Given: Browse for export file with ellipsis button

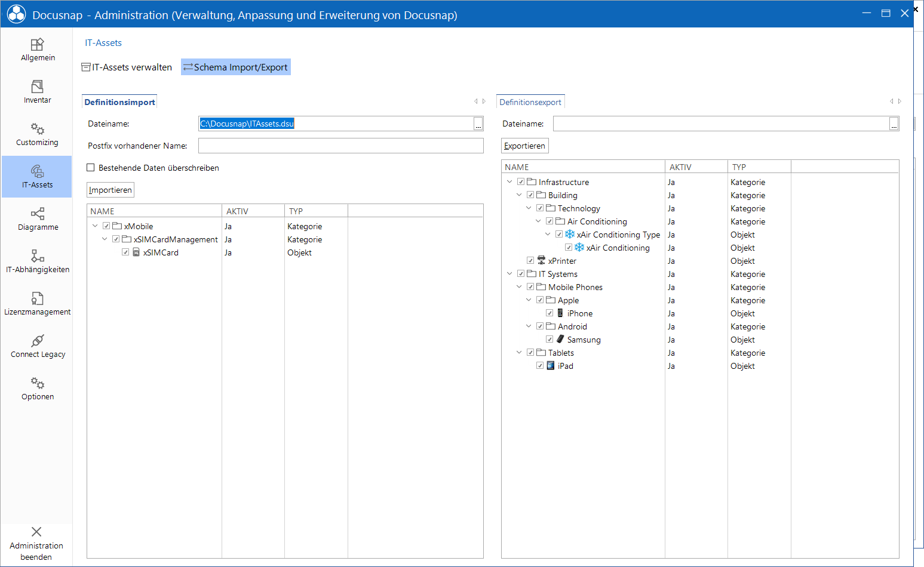Looking at the screenshot, I should pos(894,124).
